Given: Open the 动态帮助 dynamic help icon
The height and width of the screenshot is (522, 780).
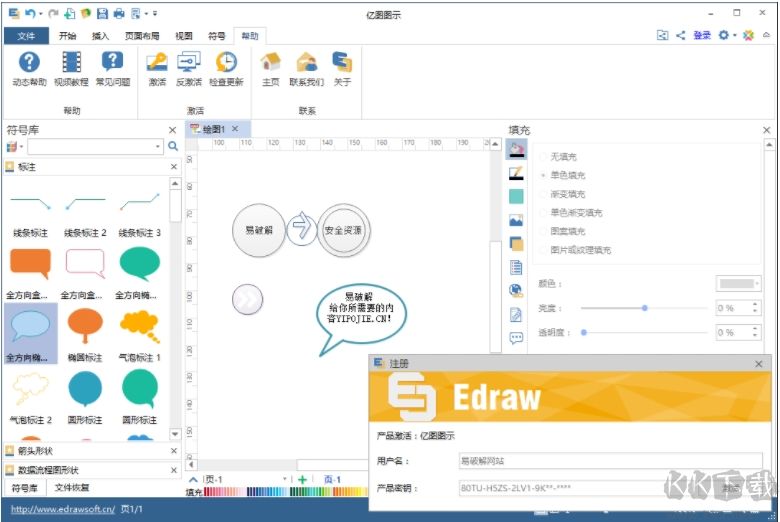Looking at the screenshot, I should (x=29, y=69).
